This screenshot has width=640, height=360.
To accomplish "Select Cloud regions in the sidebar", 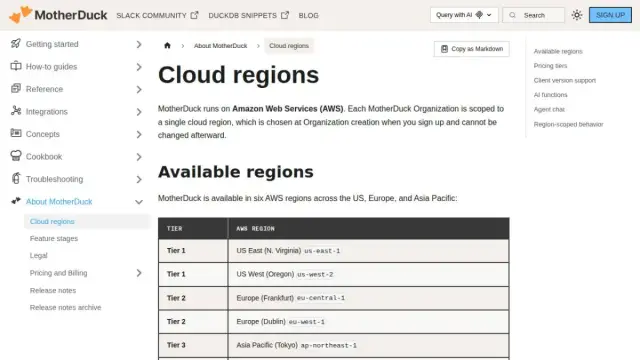I will pos(87,221).
